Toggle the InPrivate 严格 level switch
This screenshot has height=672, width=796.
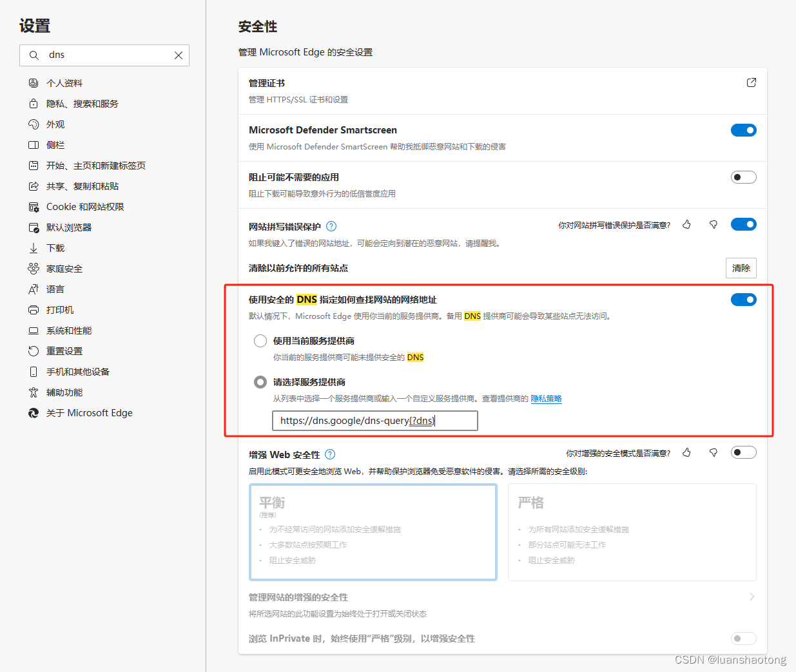click(744, 638)
